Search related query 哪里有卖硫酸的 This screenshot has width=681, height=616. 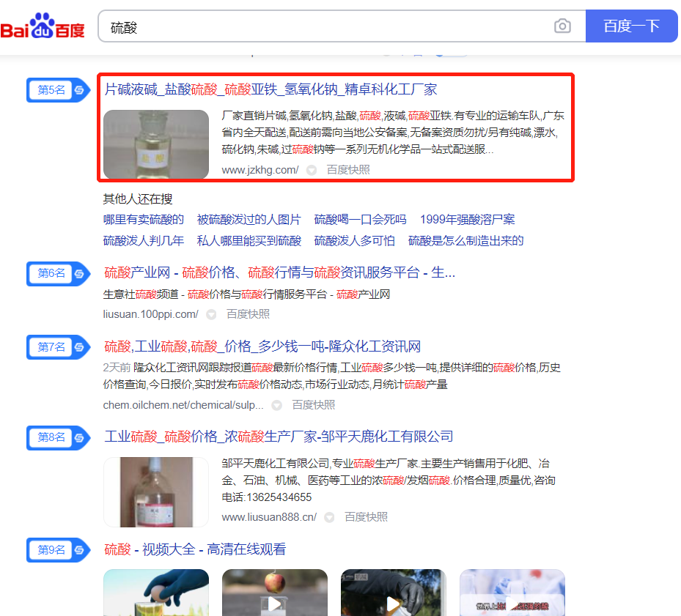point(144,220)
